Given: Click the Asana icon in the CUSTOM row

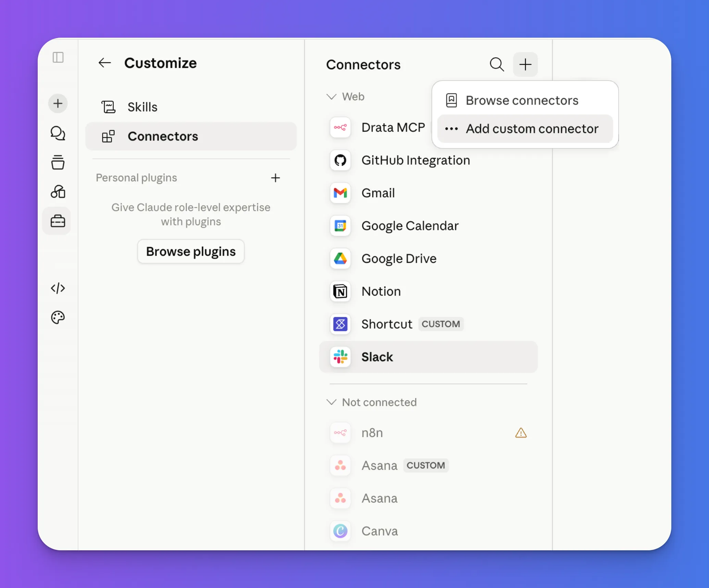Looking at the screenshot, I should [x=340, y=466].
